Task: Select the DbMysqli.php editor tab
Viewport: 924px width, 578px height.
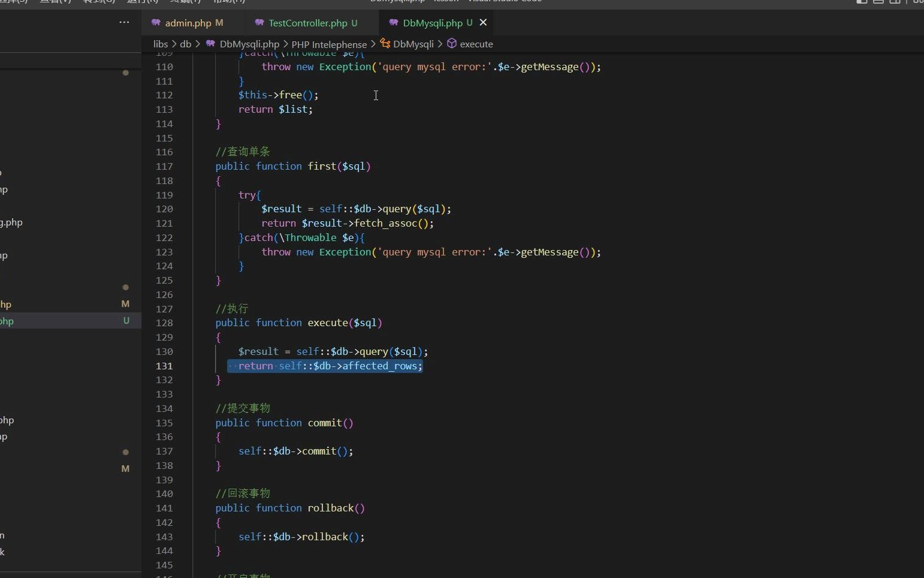Action: click(x=432, y=23)
